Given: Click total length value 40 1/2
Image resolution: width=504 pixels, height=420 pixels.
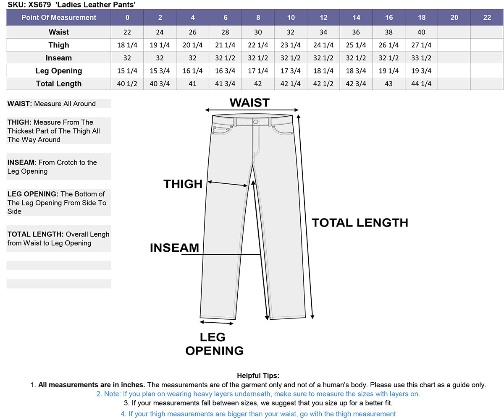Looking at the screenshot, I should point(127,83).
